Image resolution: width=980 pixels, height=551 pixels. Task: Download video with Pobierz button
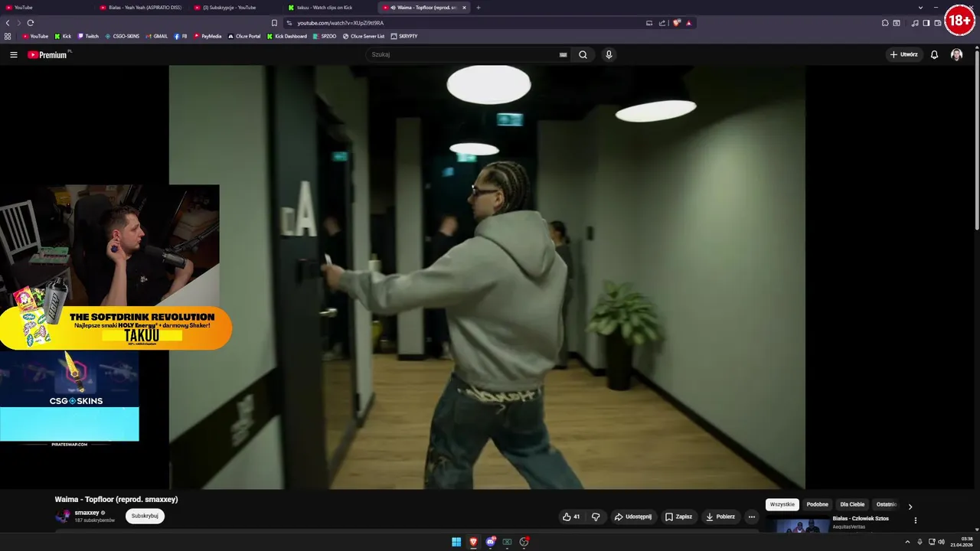pyautogui.click(x=720, y=517)
